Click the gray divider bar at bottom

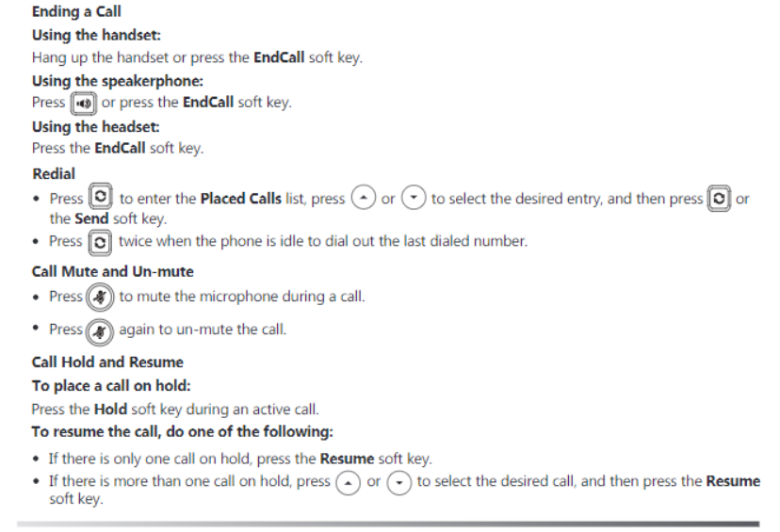[x=388, y=524]
